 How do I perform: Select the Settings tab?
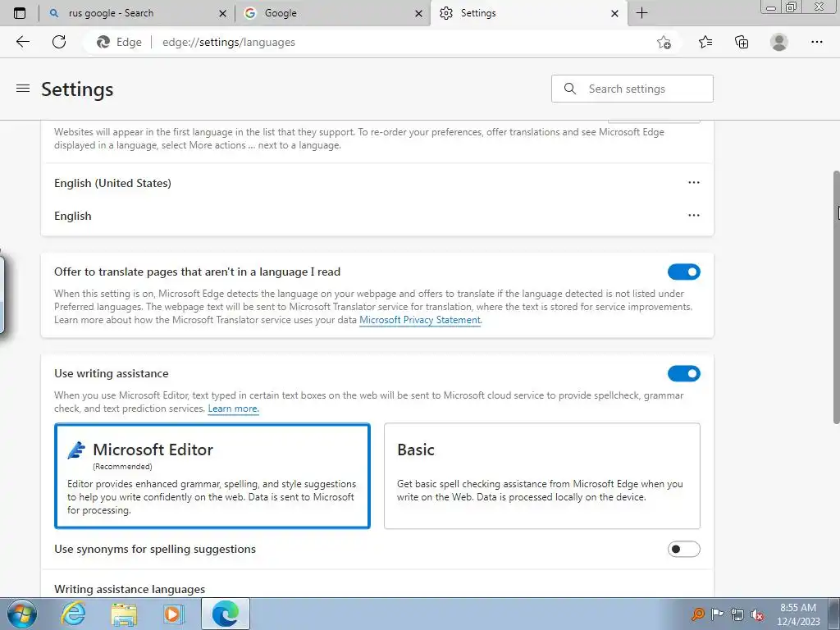tap(527, 13)
